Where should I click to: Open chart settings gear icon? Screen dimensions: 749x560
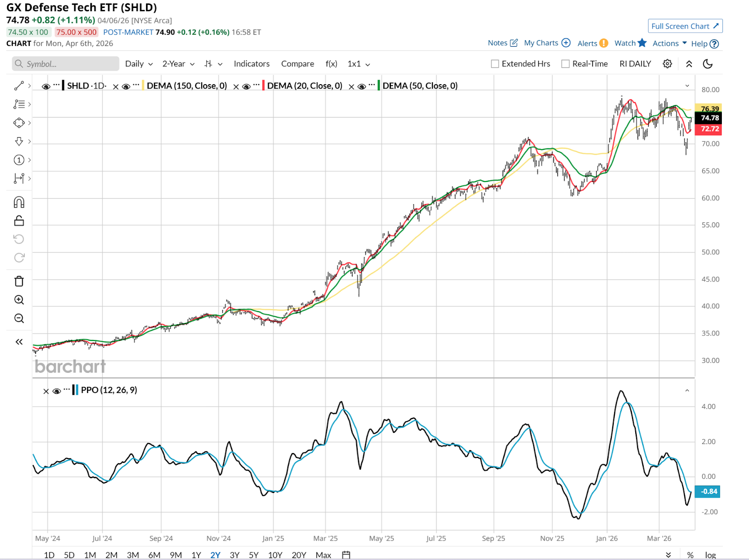[668, 64]
